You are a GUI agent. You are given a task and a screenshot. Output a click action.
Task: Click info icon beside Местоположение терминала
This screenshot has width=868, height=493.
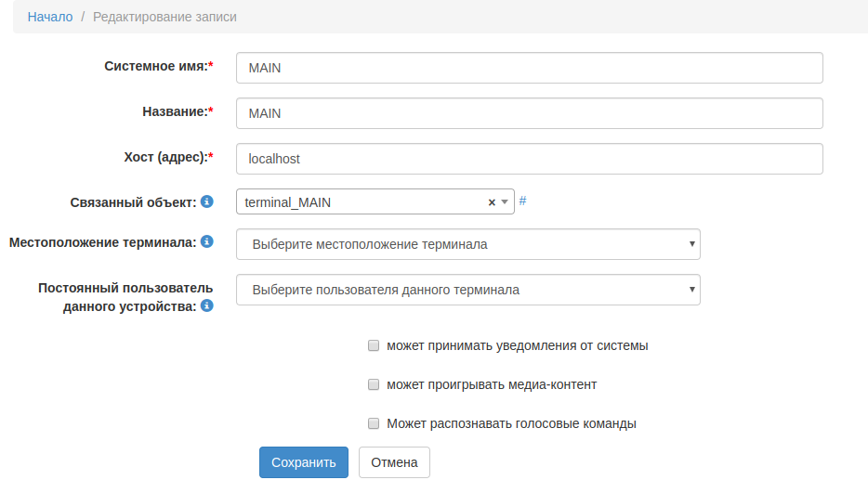(207, 241)
